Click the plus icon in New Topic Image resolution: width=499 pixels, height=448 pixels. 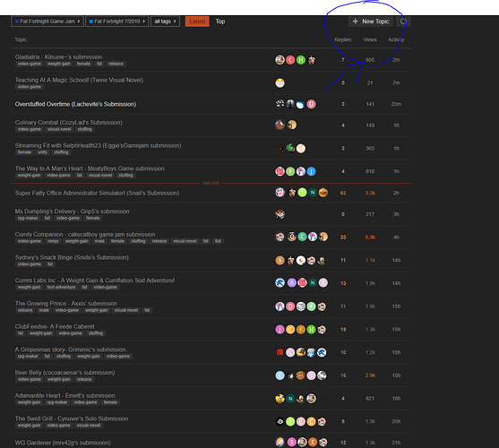click(x=355, y=22)
